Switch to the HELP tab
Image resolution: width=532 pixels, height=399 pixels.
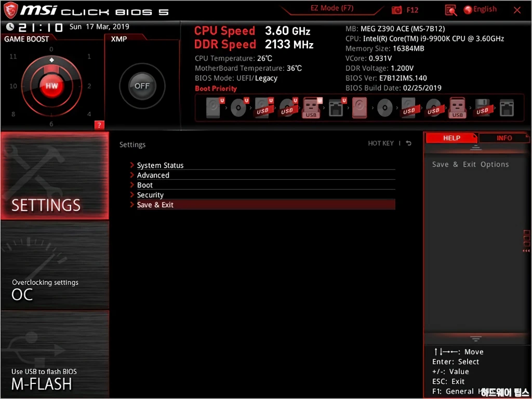click(451, 138)
